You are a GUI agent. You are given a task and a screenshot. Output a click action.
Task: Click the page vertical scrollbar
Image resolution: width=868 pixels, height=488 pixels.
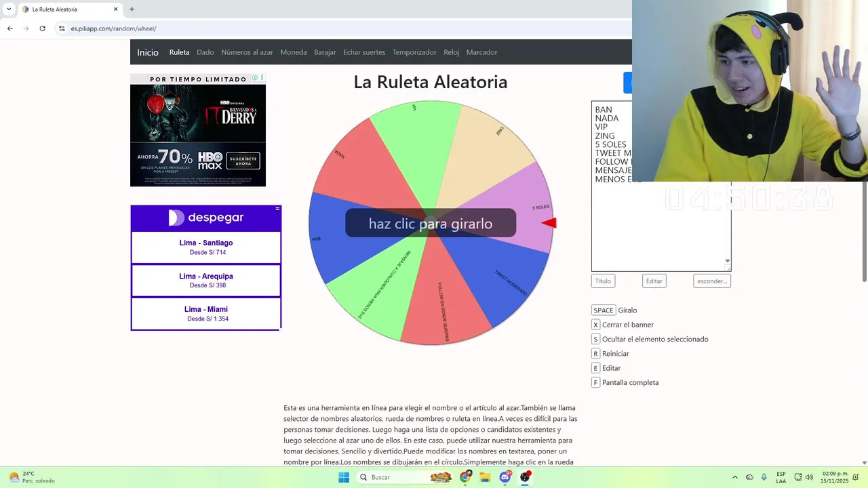click(864, 163)
